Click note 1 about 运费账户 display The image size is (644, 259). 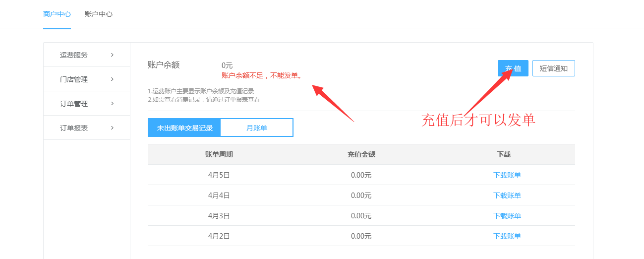tap(201, 91)
